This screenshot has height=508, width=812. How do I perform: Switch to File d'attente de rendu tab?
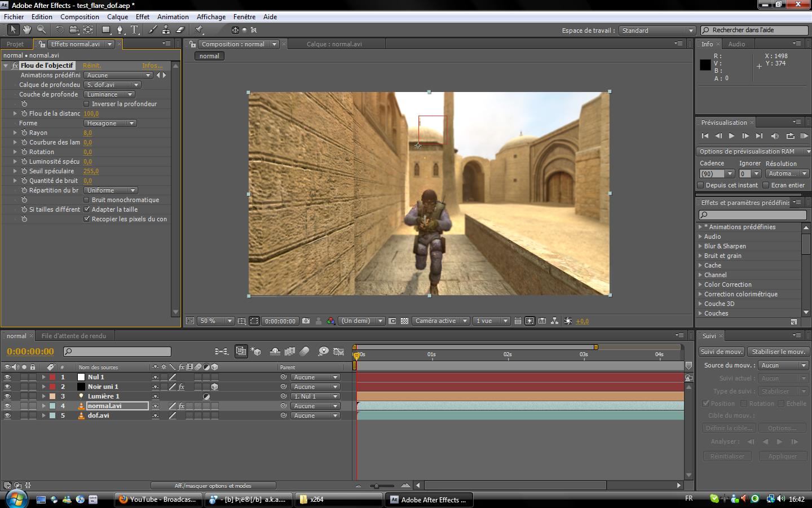[x=74, y=336]
